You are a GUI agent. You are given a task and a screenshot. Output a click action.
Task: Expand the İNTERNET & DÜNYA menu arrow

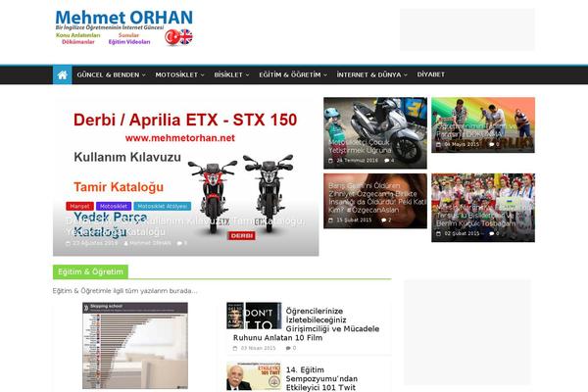406,75
